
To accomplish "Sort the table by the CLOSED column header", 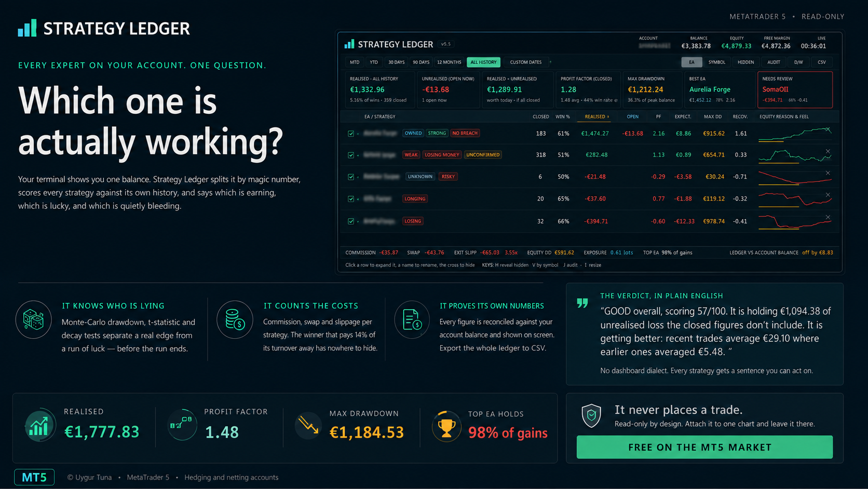I will pos(541,117).
